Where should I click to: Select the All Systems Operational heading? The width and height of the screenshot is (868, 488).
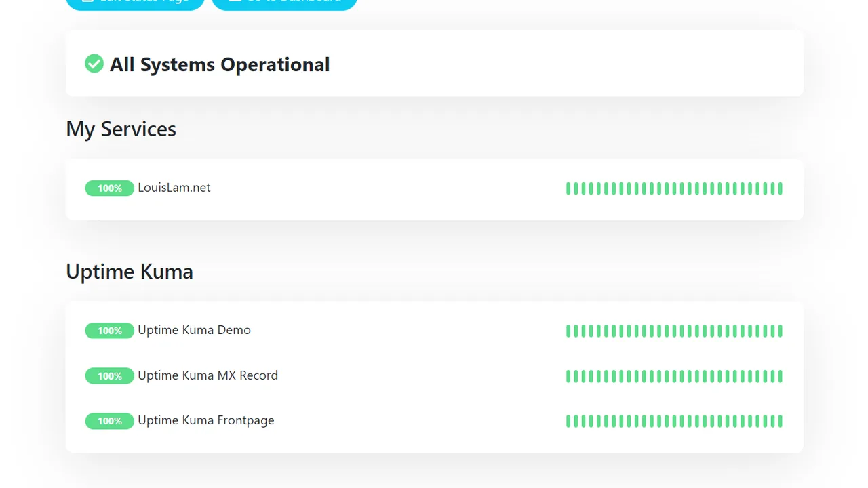point(220,64)
